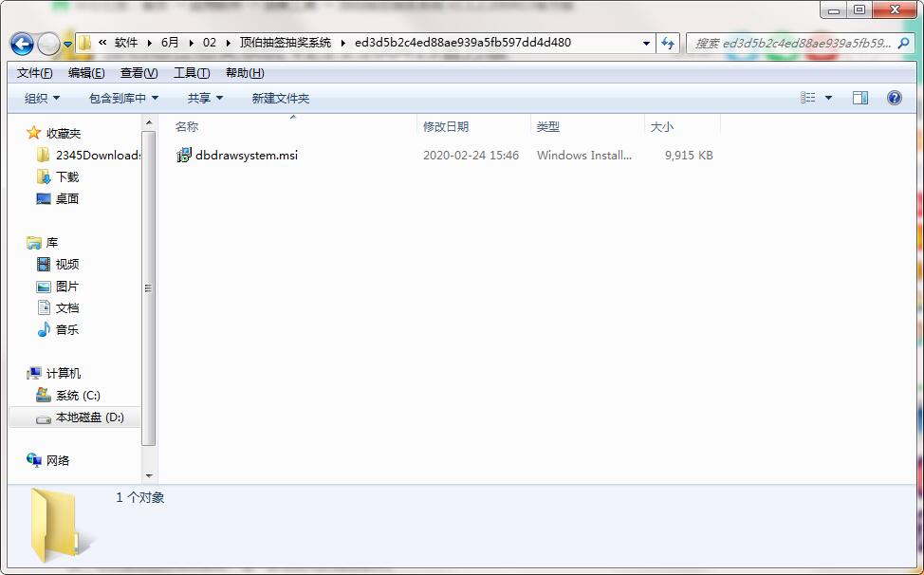Click the 计算机 computer icon
Image resolution: width=924 pixels, height=575 pixels.
coord(34,374)
